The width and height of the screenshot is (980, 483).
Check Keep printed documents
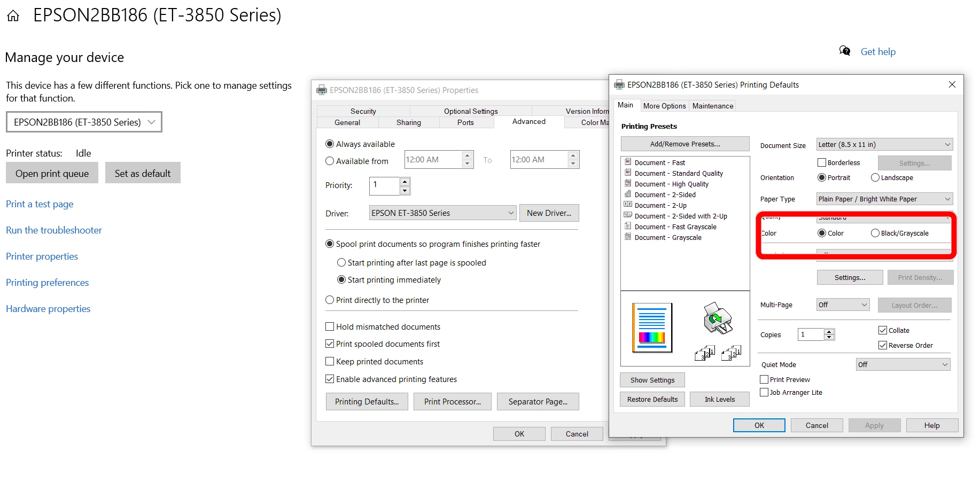(x=330, y=361)
